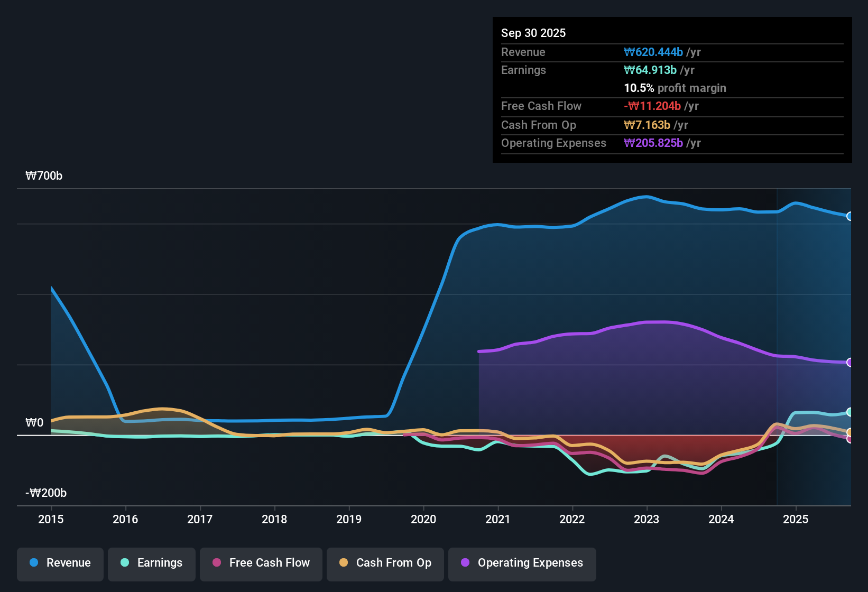The width and height of the screenshot is (868, 592).
Task: Select the Revenue endpoint marker on the chart
Action: coord(849,217)
